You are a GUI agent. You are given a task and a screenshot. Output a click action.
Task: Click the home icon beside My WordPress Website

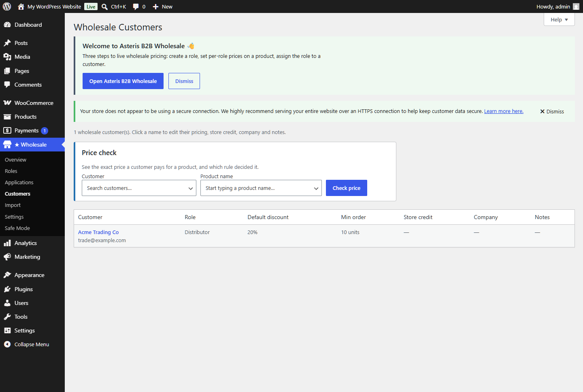tap(21, 6)
